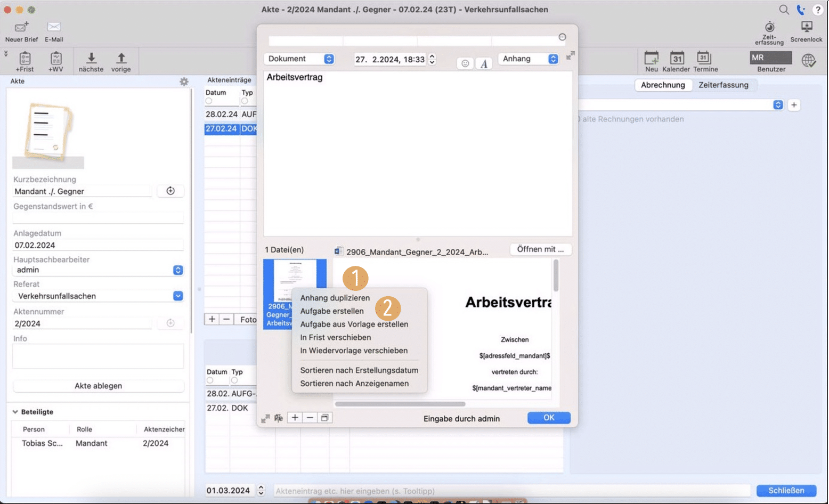The image size is (829, 504).
Task: Toggle the Typ radio in the lower table
Action: point(234,380)
